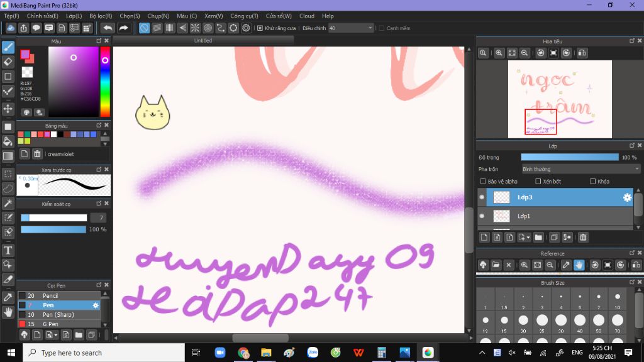The height and width of the screenshot is (362, 644).
Task: Select the Hand tool in left toolbar
Action: (x=8, y=312)
